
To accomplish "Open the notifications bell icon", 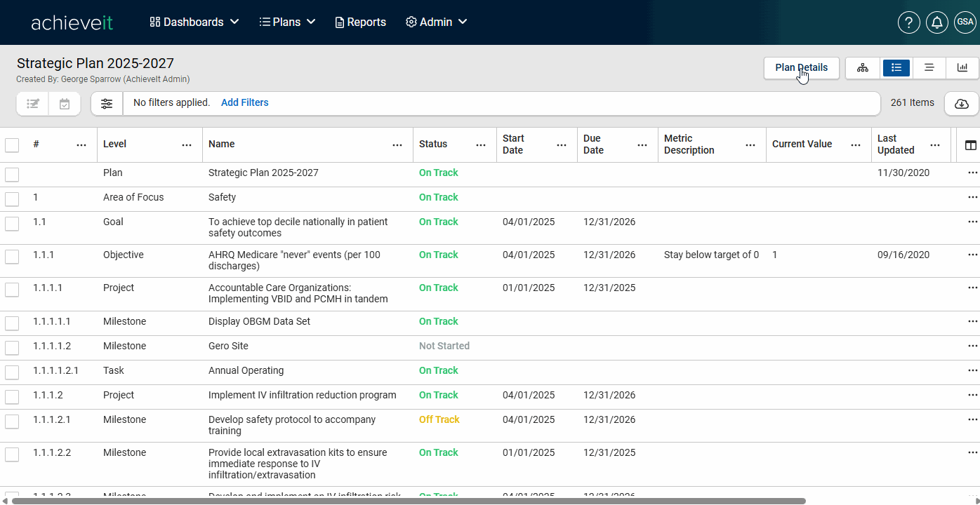I will pyautogui.click(x=937, y=22).
